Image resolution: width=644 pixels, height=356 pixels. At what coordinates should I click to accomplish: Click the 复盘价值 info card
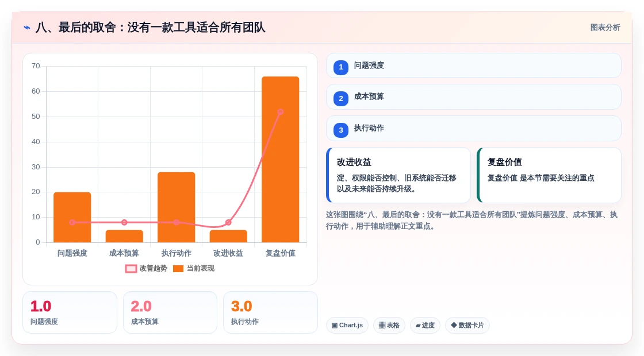tap(549, 175)
